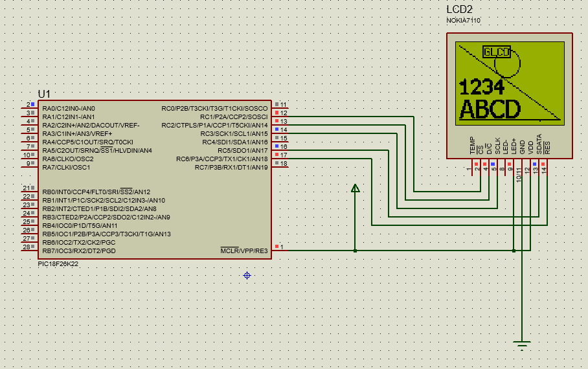
Task: Select the power terminal arrow symbol
Action: tap(355, 188)
